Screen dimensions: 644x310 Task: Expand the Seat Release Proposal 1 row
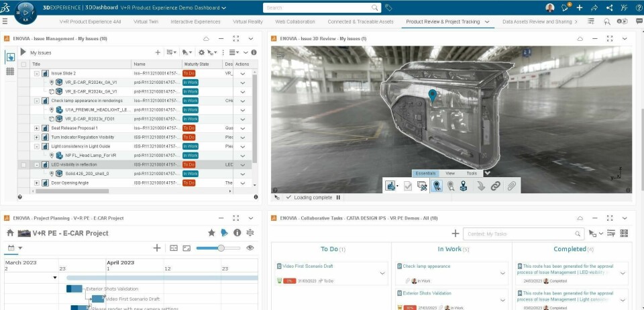pyautogui.click(x=37, y=127)
